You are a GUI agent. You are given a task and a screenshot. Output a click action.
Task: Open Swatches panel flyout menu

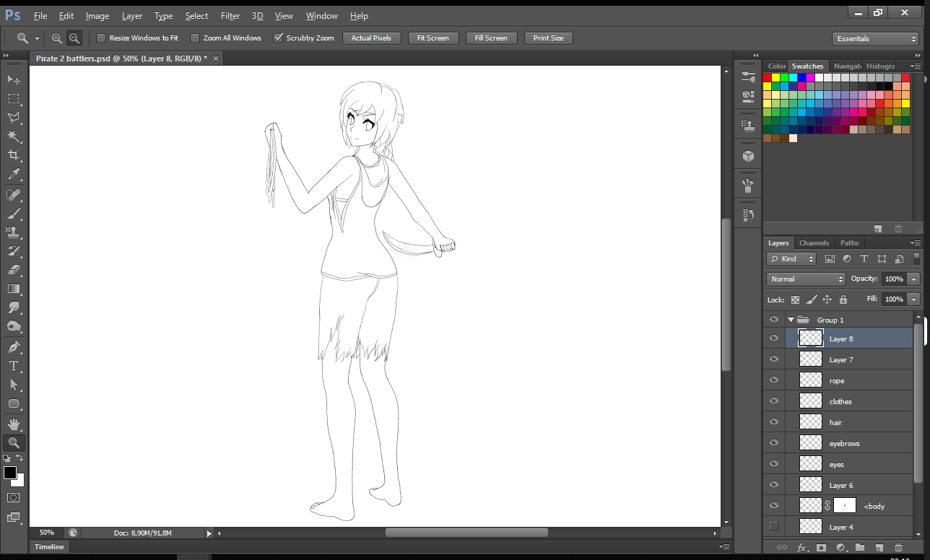coord(916,66)
